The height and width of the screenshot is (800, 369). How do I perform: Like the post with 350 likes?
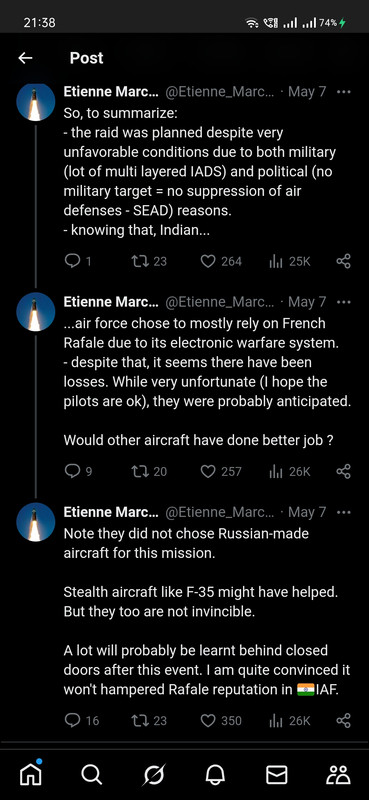click(x=220, y=720)
